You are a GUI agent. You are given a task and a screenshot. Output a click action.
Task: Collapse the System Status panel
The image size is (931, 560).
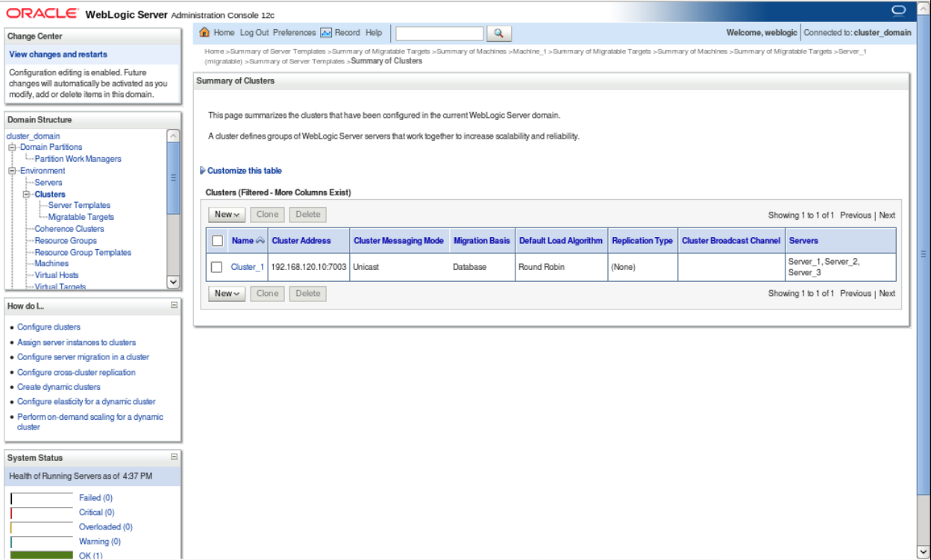coord(173,457)
